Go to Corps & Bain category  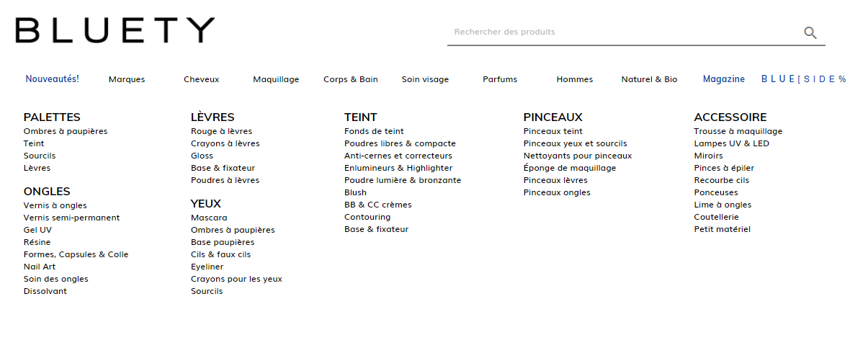[351, 79]
